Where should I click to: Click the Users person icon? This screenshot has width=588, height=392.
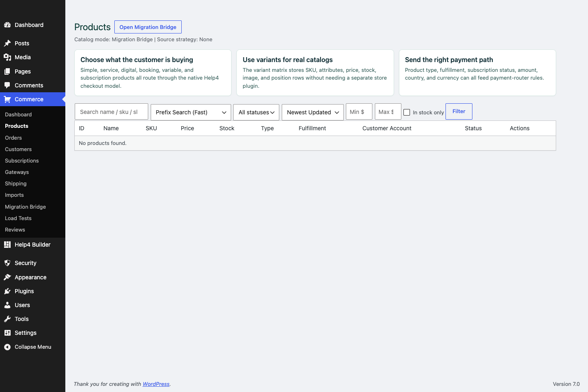pyautogui.click(x=7, y=305)
